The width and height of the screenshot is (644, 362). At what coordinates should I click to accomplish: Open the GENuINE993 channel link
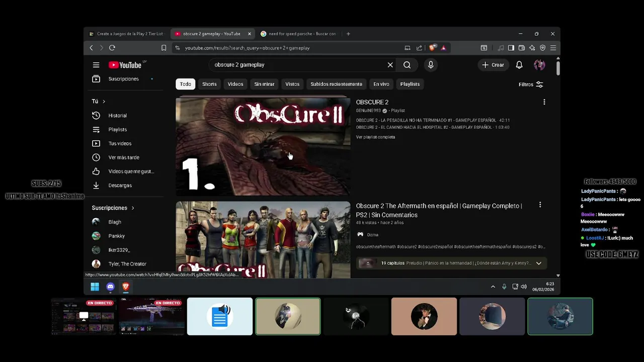point(368,111)
